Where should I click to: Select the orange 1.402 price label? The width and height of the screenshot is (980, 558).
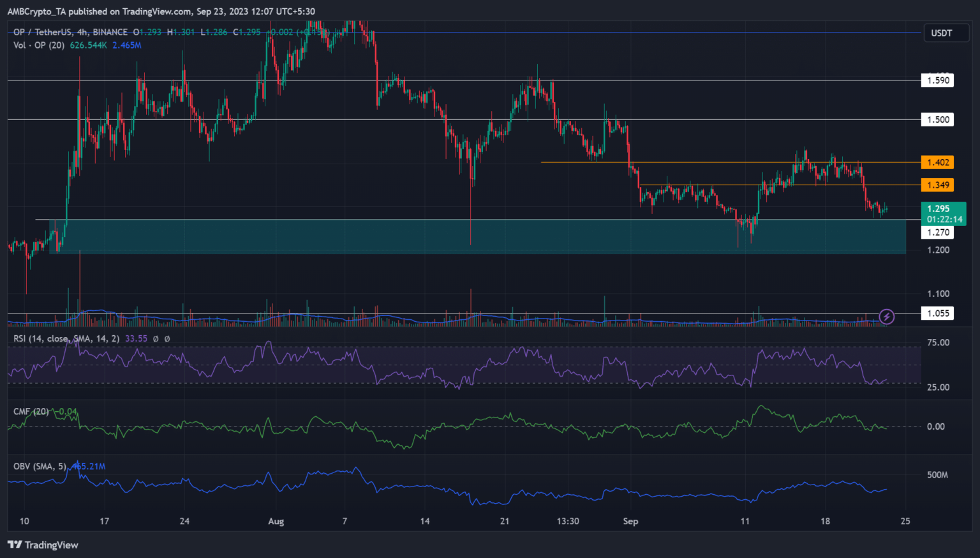point(937,163)
